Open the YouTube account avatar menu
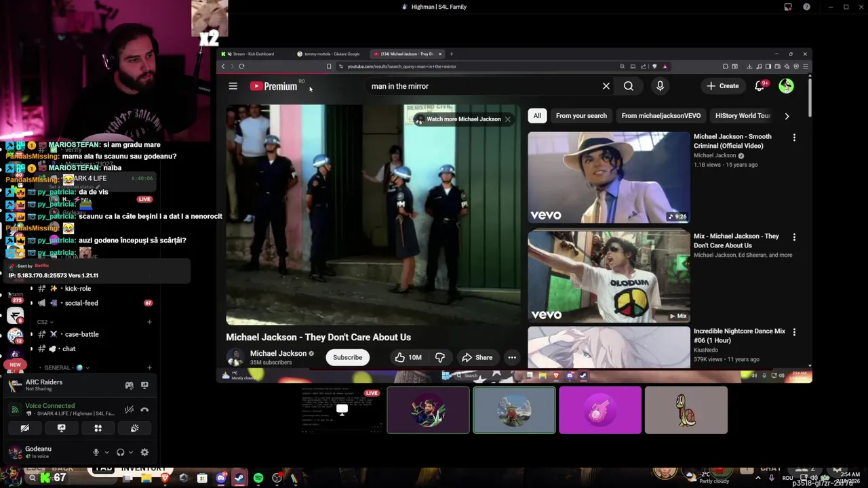 786,85
